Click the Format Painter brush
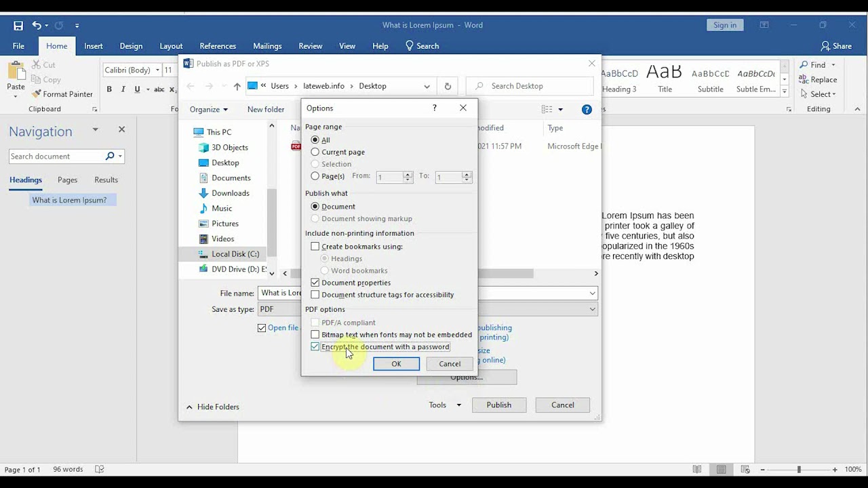Image resolution: width=868 pixels, height=488 pixels. (37, 94)
